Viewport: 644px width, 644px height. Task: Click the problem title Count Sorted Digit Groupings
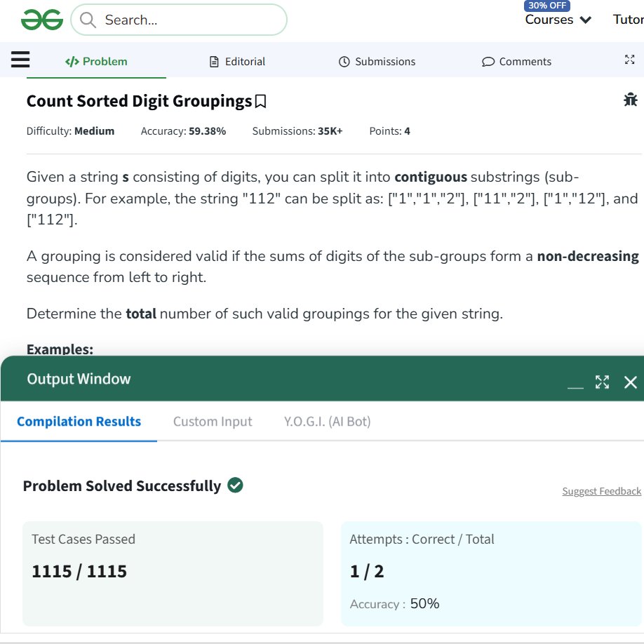[x=139, y=101]
